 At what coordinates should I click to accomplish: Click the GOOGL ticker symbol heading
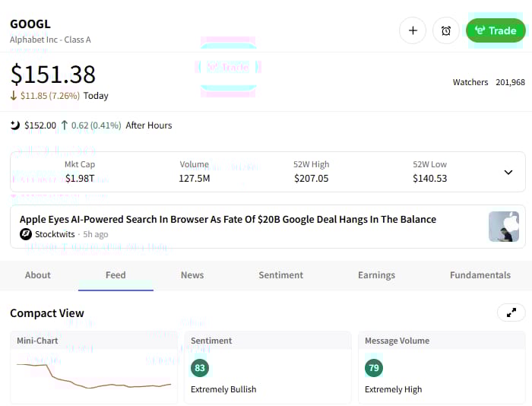click(30, 24)
